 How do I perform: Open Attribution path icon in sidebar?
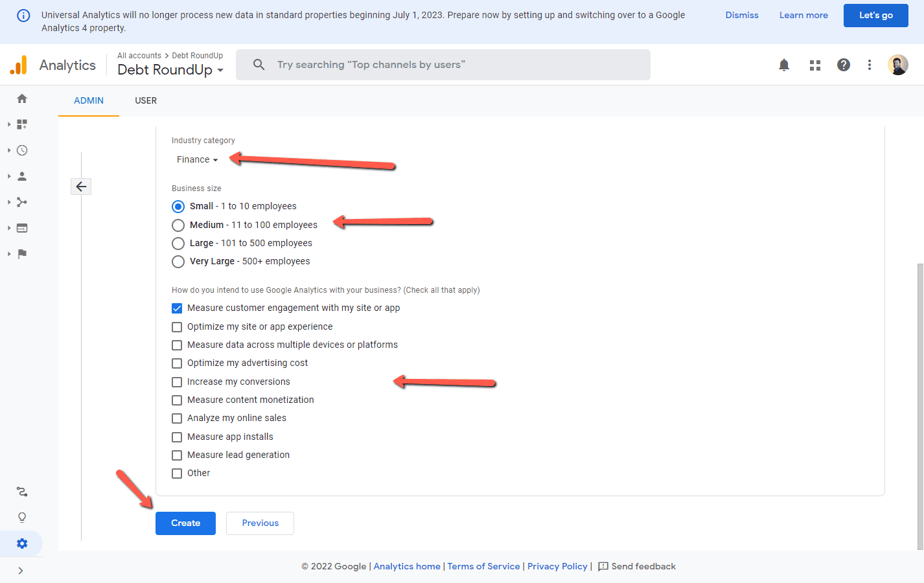(22, 492)
